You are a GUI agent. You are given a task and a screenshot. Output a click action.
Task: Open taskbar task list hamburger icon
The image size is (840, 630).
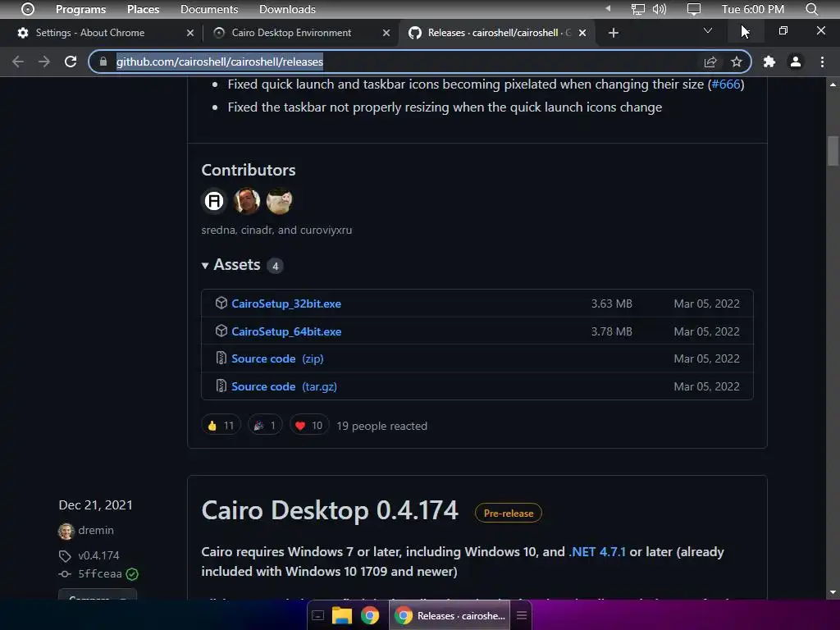pyautogui.click(x=522, y=615)
